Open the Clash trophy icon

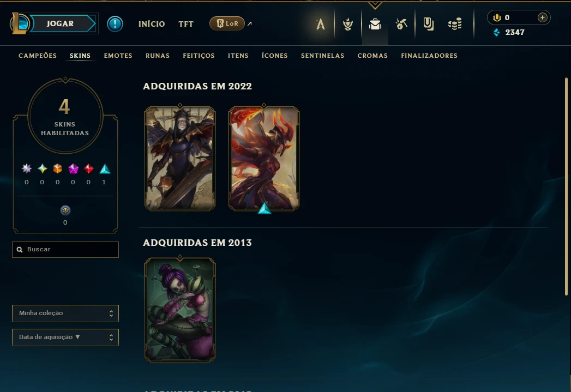tap(348, 25)
